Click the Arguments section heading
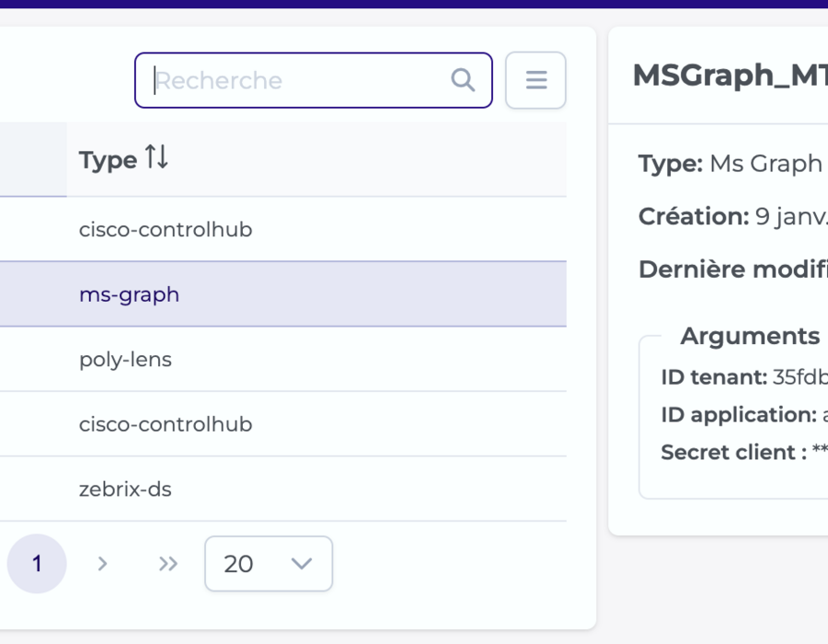The width and height of the screenshot is (828, 644). 750,336
